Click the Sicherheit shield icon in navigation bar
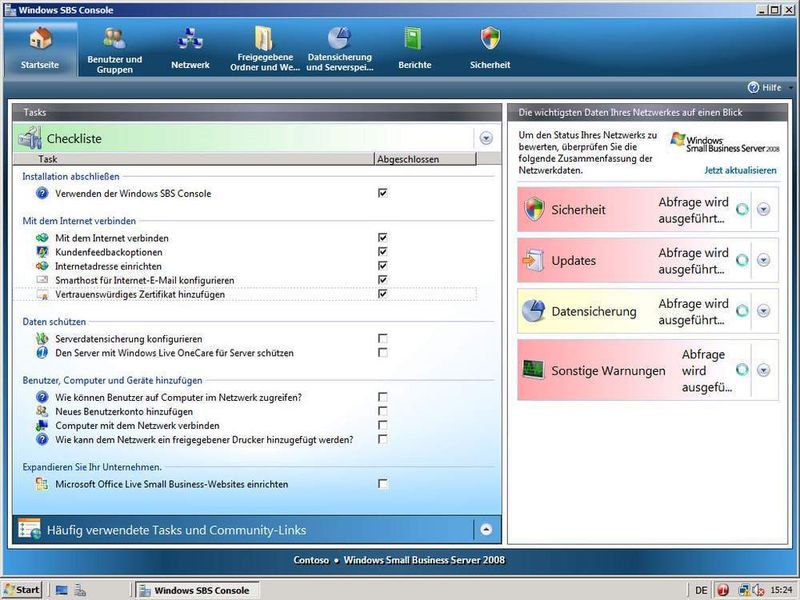800x600 pixels. pyautogui.click(x=490, y=40)
